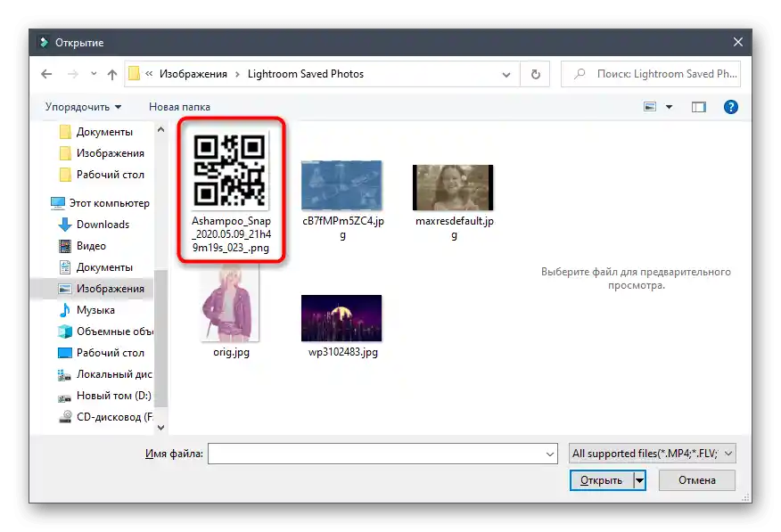Screen dimensions: 781x532
Task: Expand the file name history dropdown
Action: (x=550, y=454)
